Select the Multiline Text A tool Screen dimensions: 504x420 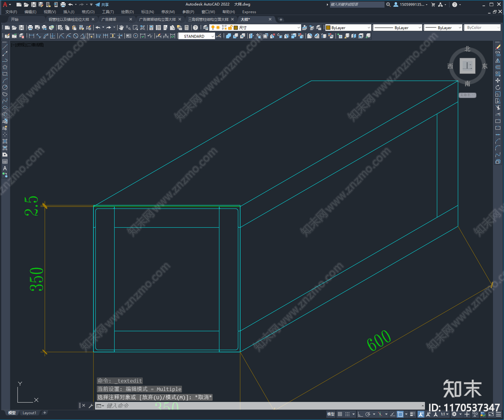(5, 168)
